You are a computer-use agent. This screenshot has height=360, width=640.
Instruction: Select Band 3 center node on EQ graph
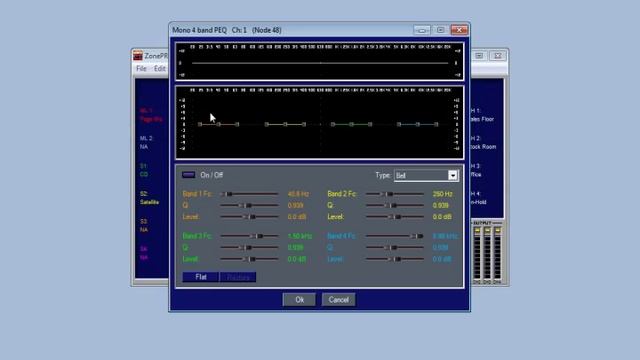click(351, 124)
